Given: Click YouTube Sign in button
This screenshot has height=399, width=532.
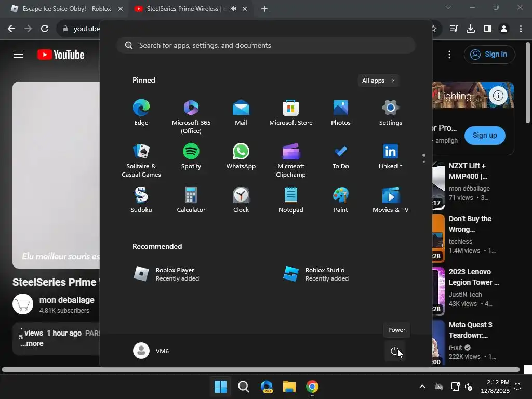Looking at the screenshot, I should click(x=489, y=54).
